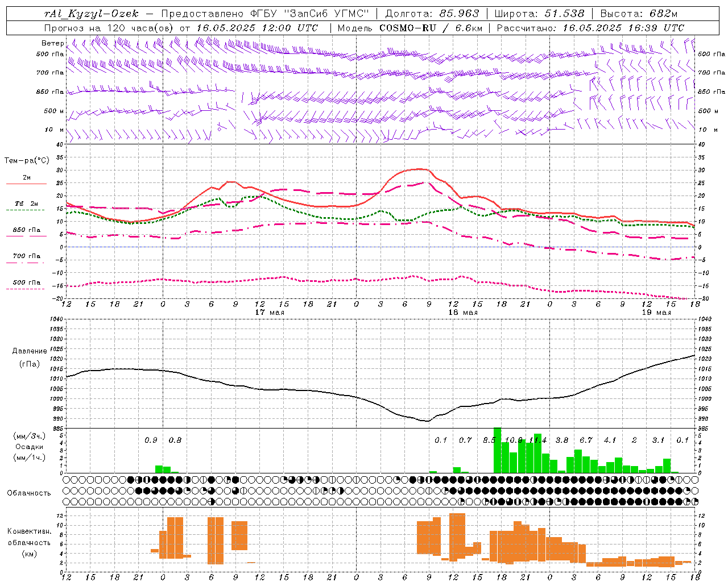
Task: Click the 4.1 precipitation total
Action: pyautogui.click(x=610, y=440)
